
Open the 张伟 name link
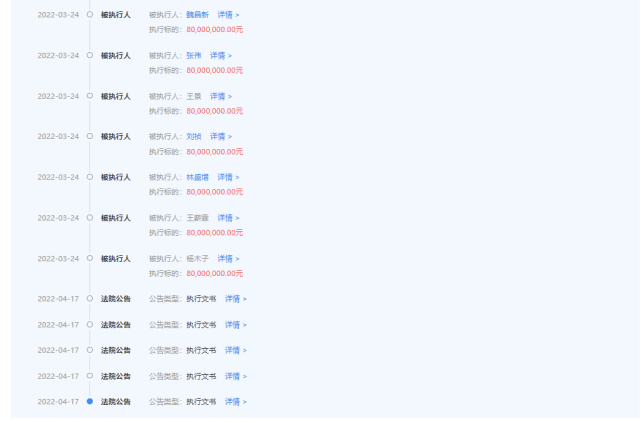click(193, 56)
